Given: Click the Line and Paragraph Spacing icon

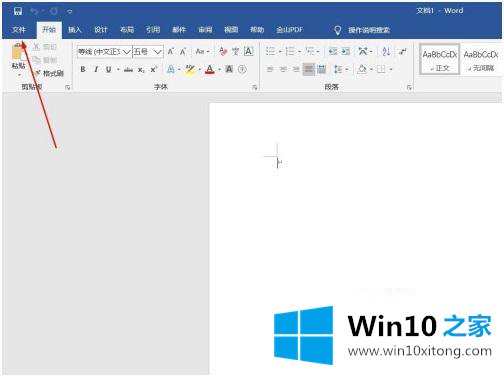Looking at the screenshot, I should [338, 69].
